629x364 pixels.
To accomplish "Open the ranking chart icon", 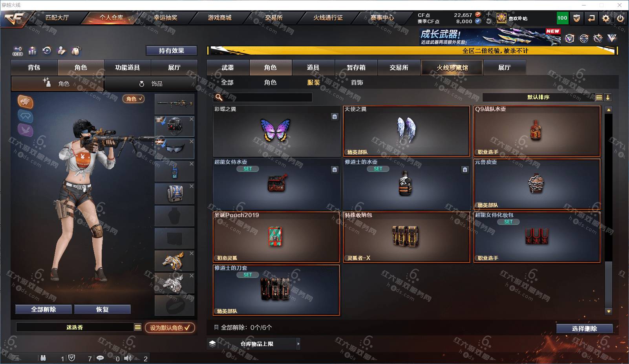I will pos(33,51).
